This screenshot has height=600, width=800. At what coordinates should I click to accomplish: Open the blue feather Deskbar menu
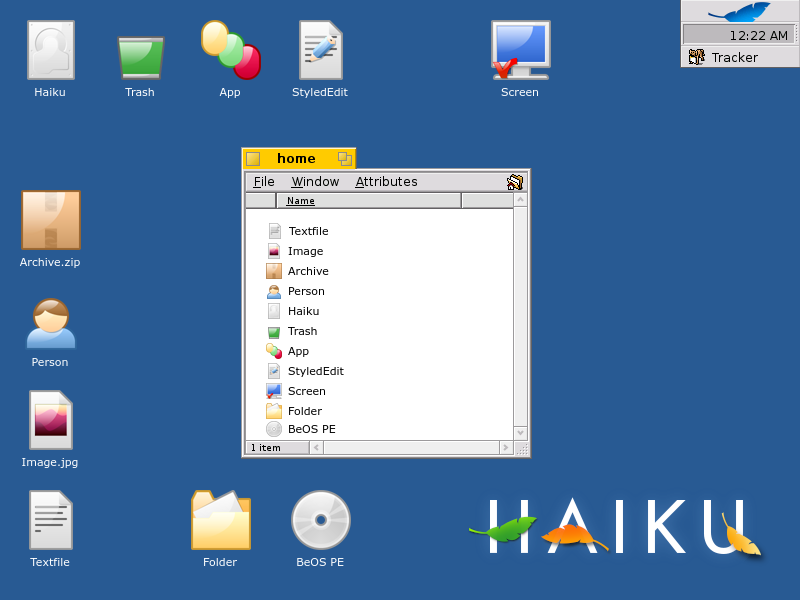(740, 11)
